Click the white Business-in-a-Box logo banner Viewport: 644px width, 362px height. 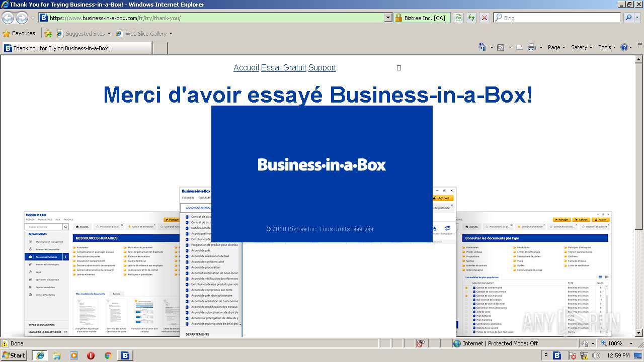tap(322, 164)
